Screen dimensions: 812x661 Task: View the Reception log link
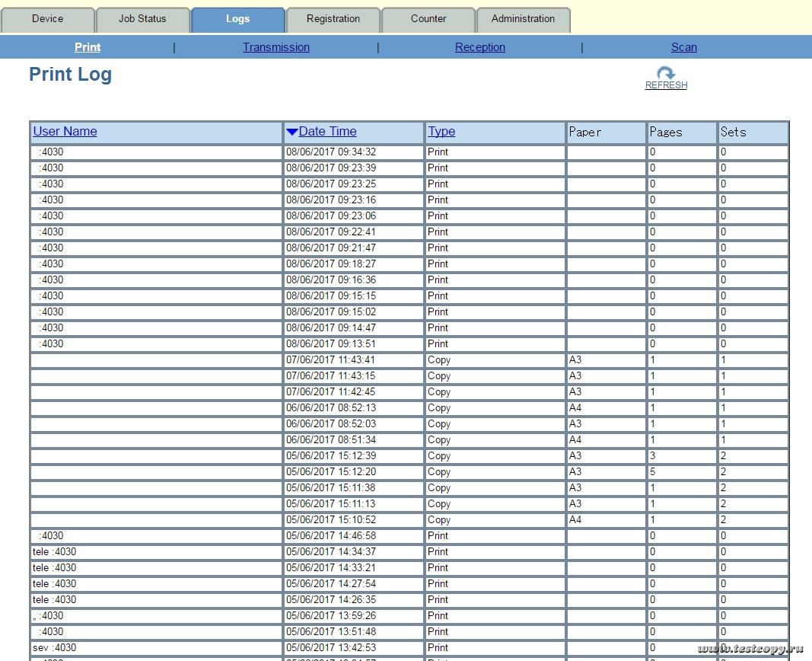479,47
